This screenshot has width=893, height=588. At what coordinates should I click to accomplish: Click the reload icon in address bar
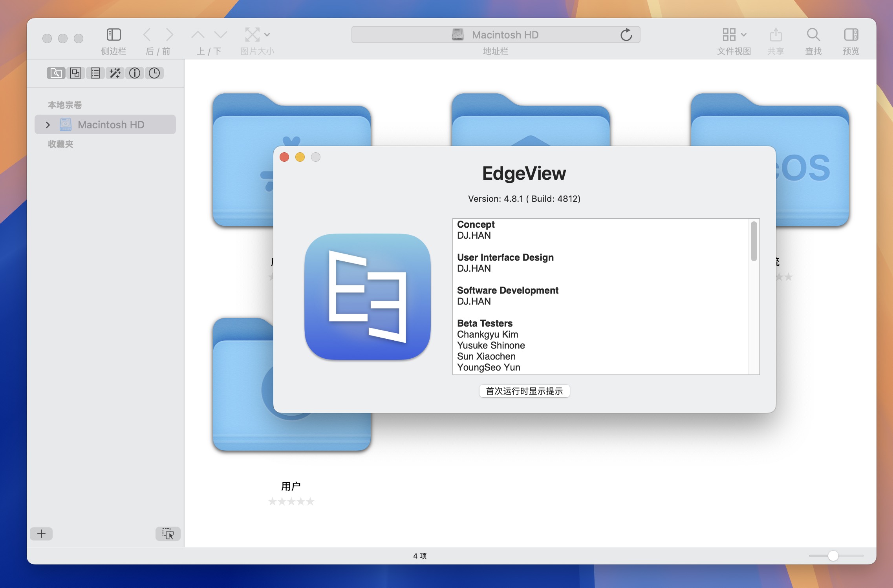point(626,35)
